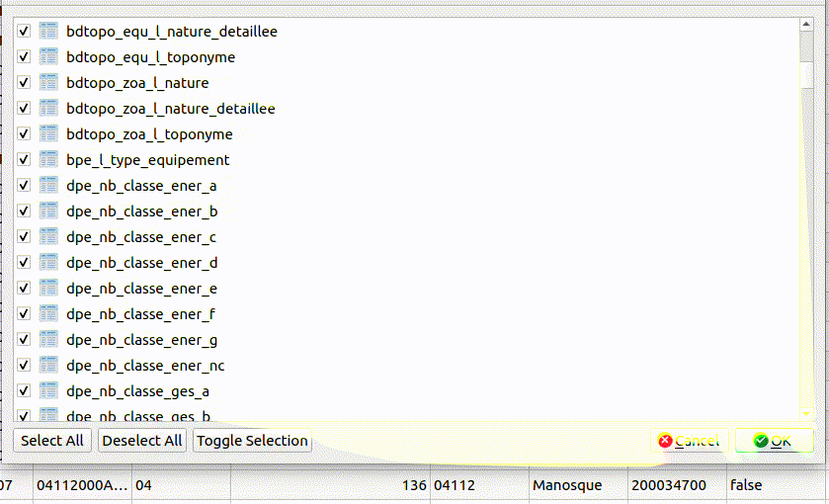
Task: Click table icon next to dpe_nb_classe_ges_a
Action: (x=48, y=391)
